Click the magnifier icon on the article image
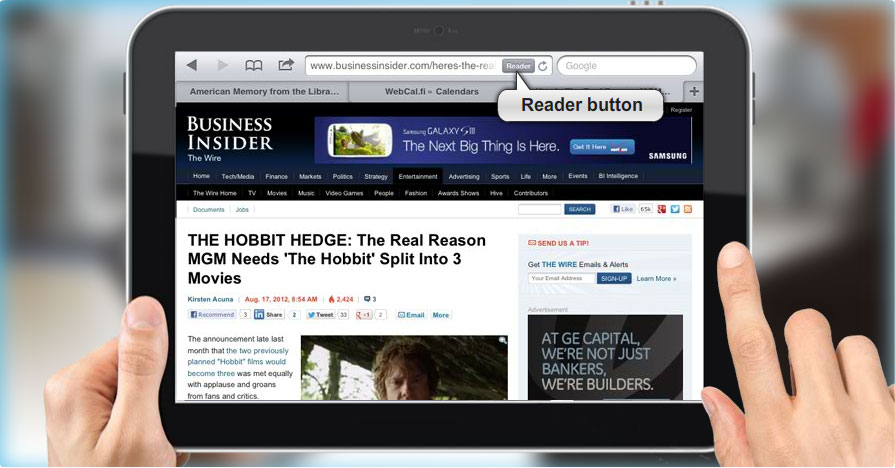 (x=502, y=341)
